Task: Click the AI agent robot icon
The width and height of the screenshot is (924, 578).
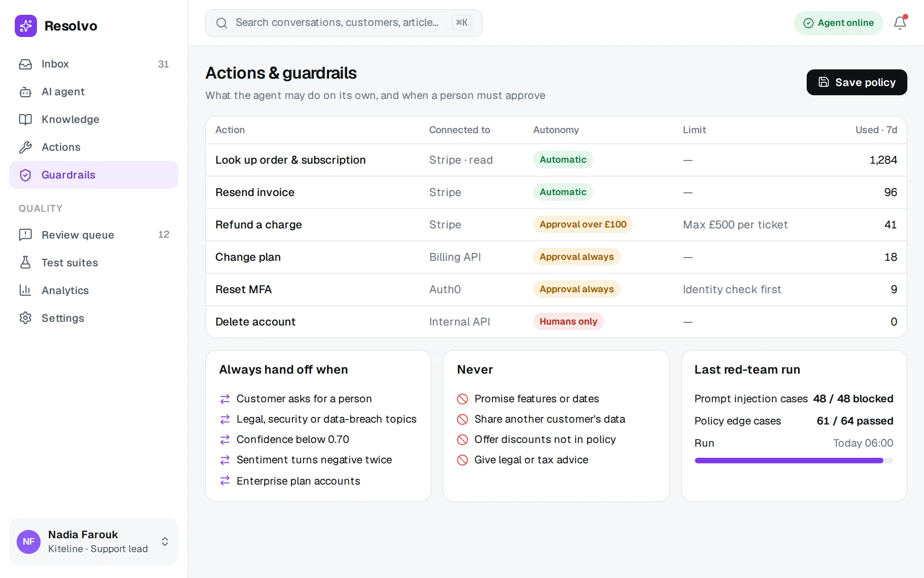Action: [25, 92]
